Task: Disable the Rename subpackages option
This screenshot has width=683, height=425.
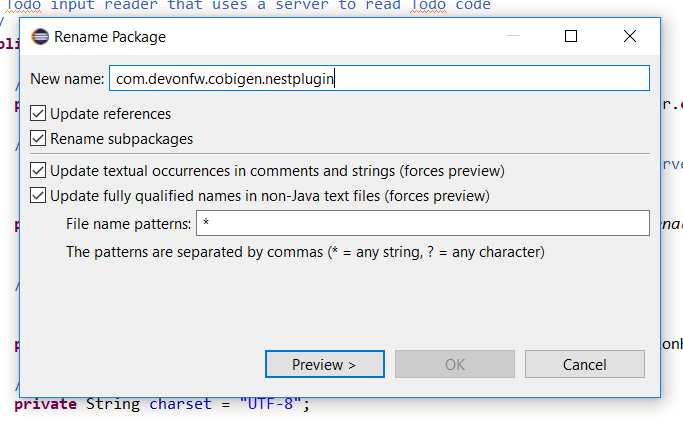Action: [x=39, y=139]
